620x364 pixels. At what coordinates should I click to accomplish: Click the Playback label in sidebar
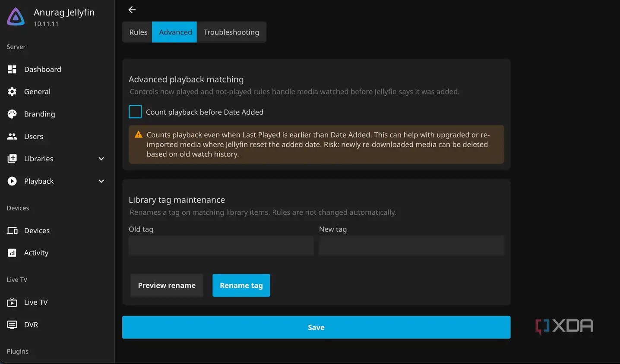(39, 181)
